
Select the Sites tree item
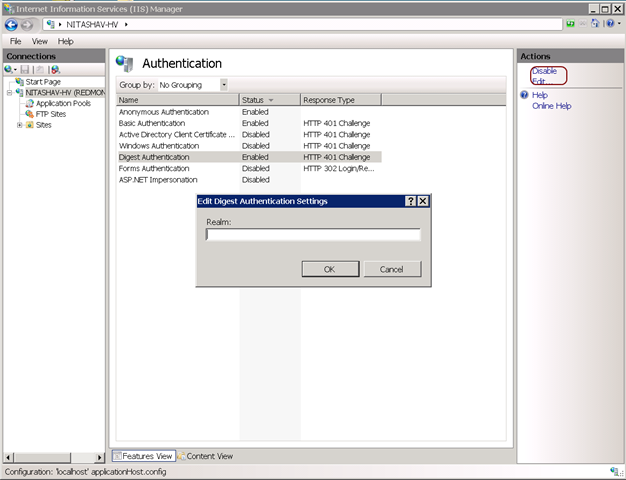pos(44,125)
